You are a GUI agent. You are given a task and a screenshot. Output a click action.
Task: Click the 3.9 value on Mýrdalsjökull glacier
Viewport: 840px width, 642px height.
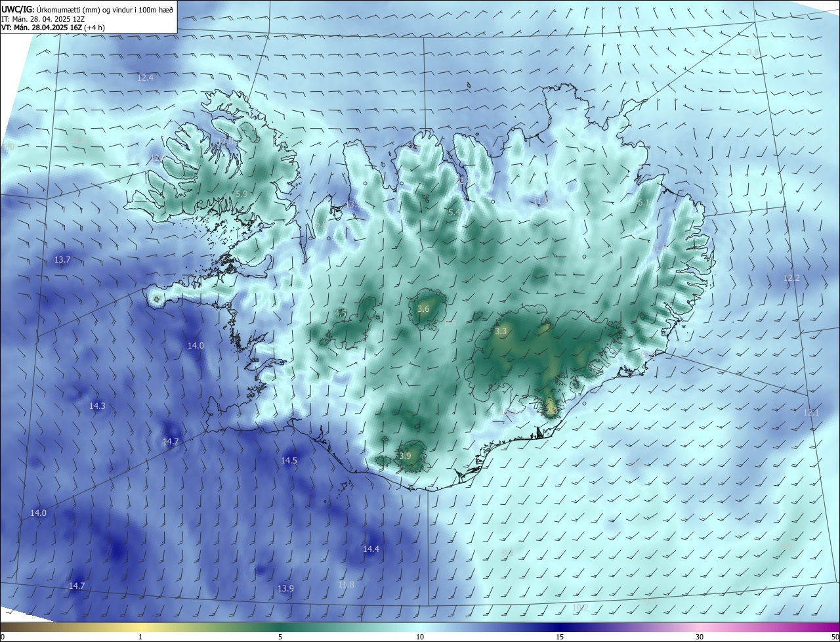click(404, 456)
